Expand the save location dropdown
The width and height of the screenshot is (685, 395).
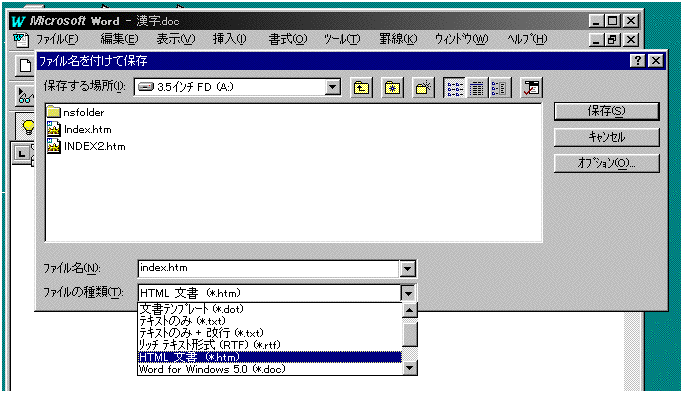coord(332,87)
